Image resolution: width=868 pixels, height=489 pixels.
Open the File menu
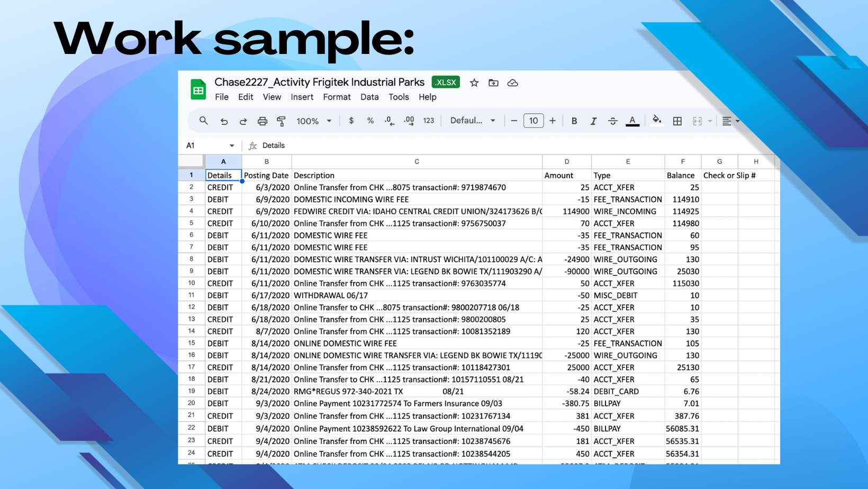(222, 97)
